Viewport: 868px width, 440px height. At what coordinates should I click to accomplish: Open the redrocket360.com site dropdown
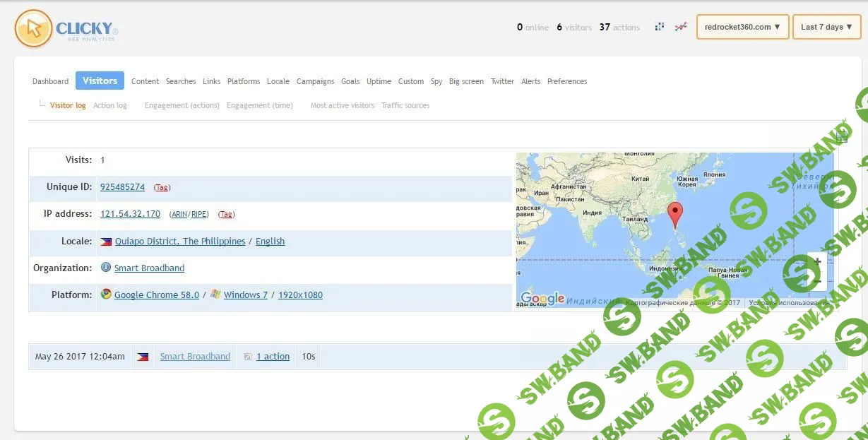coord(742,27)
